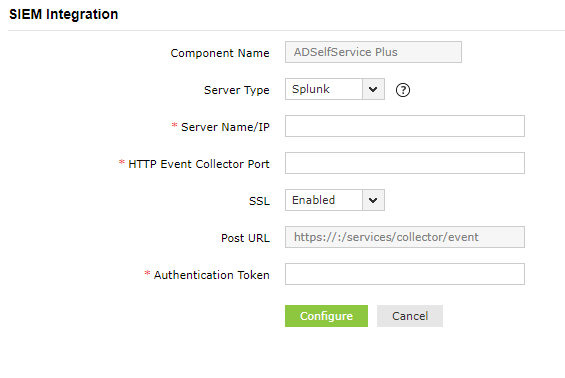565x378 pixels.
Task: Click the Server Name/IP label
Action: tap(225, 127)
